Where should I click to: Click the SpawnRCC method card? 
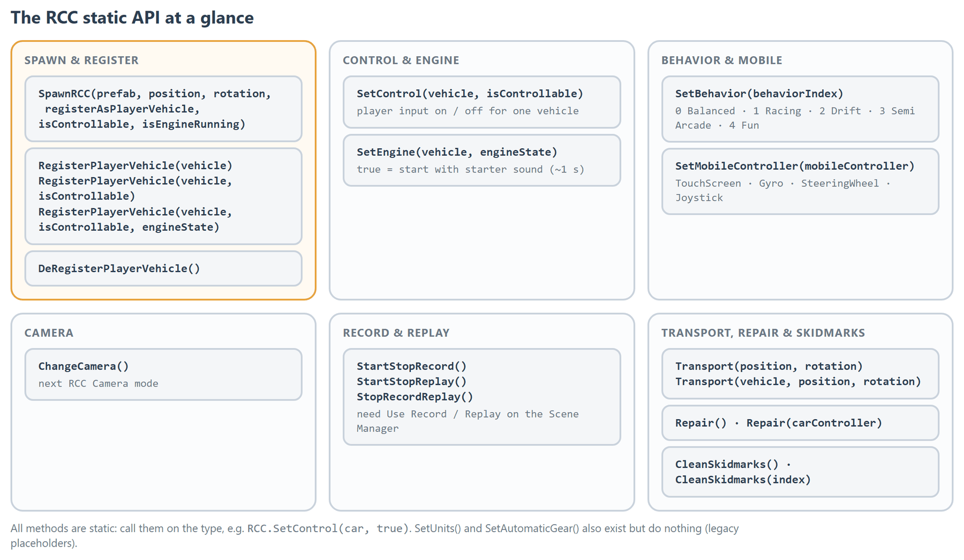[x=163, y=109]
